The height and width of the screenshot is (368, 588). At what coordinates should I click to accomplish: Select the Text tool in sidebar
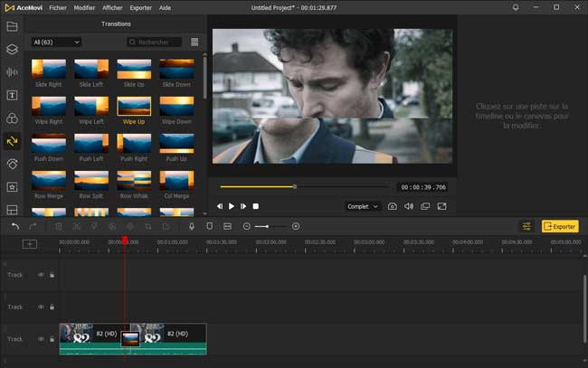point(12,95)
